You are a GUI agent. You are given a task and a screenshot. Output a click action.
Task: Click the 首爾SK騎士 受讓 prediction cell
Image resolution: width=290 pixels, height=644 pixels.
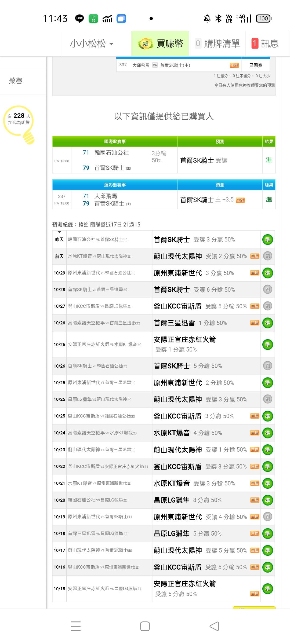pos(220,160)
